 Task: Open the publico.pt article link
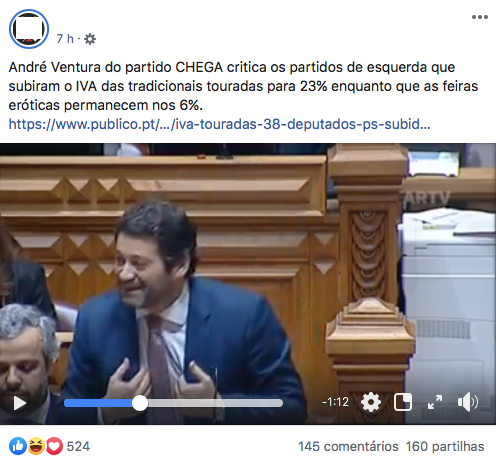(x=219, y=124)
